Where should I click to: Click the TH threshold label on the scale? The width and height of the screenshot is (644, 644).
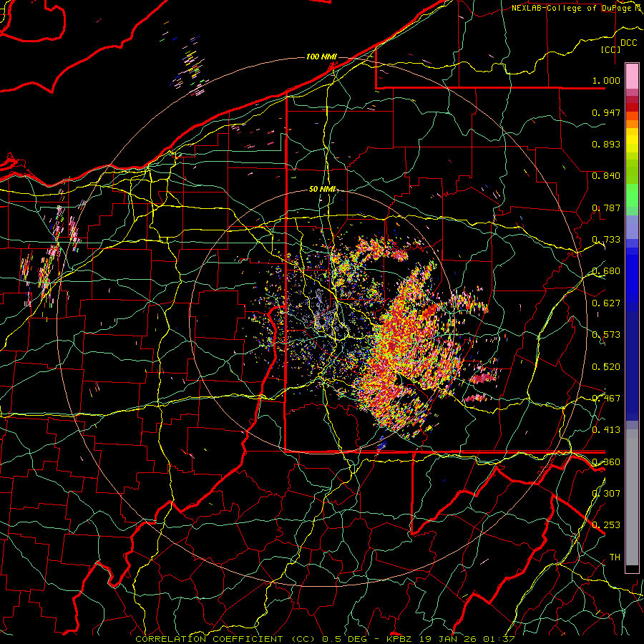(x=615, y=557)
